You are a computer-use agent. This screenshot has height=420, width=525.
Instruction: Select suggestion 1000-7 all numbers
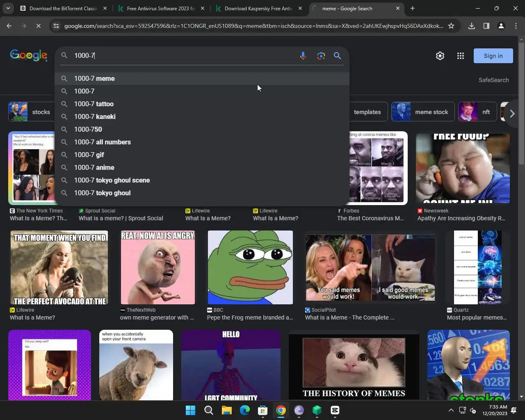pos(202,142)
